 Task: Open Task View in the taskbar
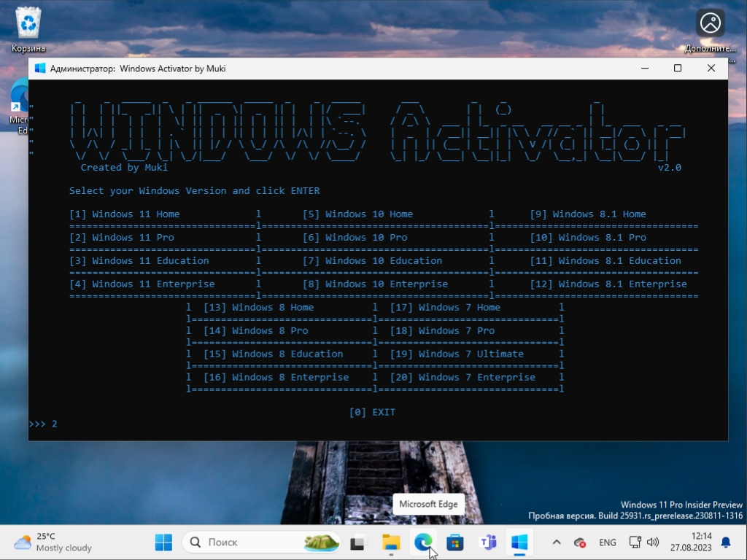(357, 542)
